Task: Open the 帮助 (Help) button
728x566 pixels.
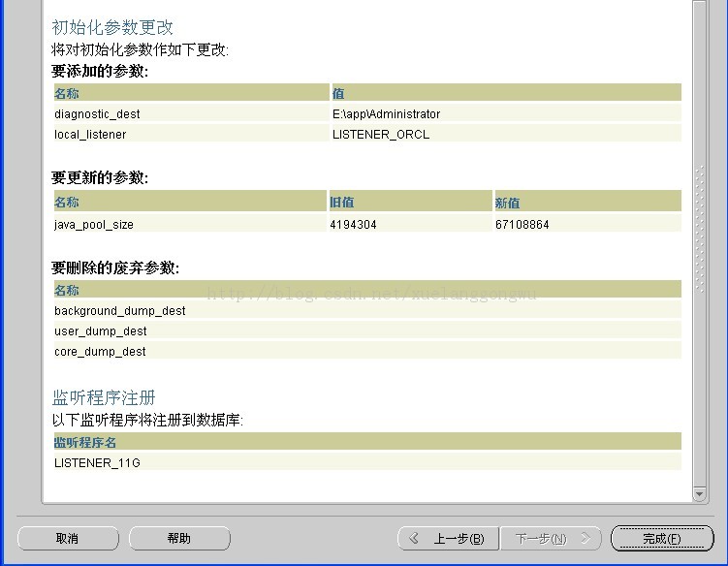Action: point(179,538)
